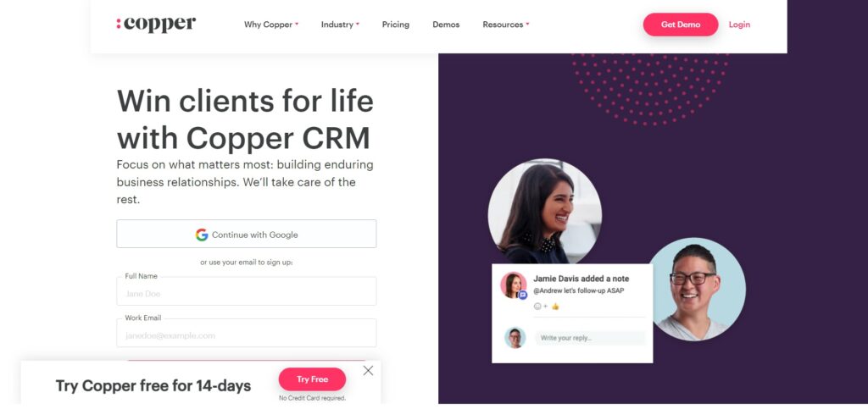Click the replier avatar beside reply box
868x409 pixels.
[x=515, y=338]
